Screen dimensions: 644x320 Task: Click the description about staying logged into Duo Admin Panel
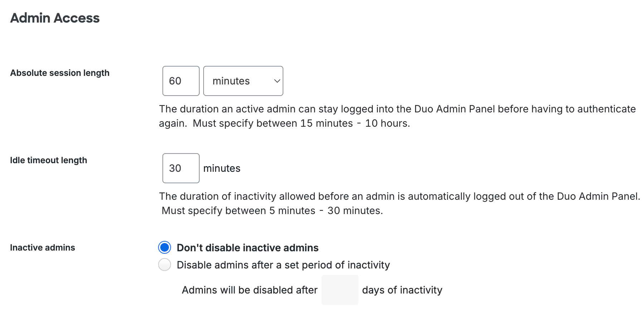[397, 109]
